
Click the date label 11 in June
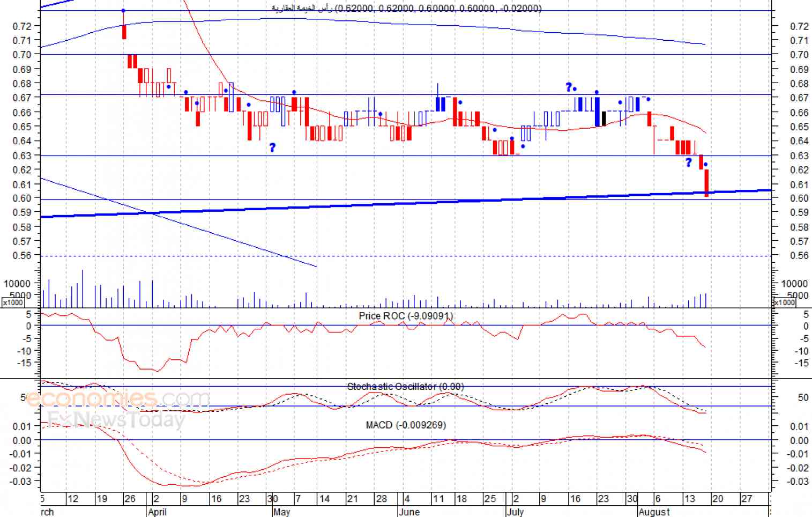[438, 499]
